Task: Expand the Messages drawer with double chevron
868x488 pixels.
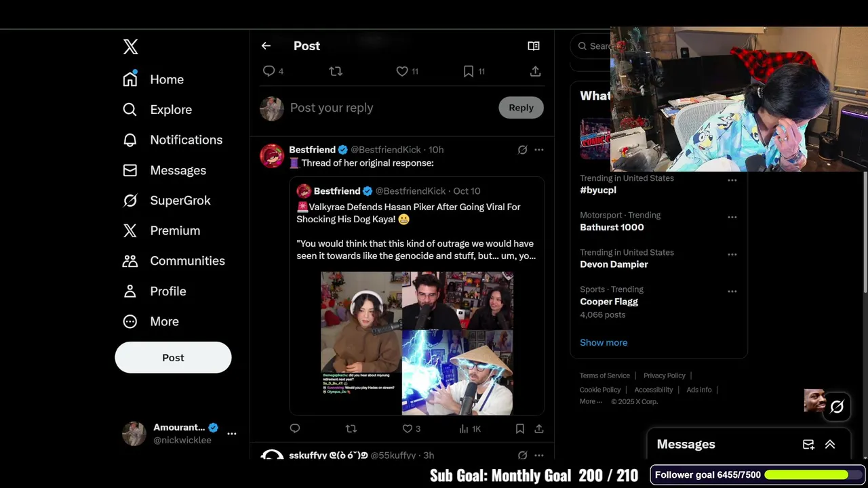Action: [830, 445]
